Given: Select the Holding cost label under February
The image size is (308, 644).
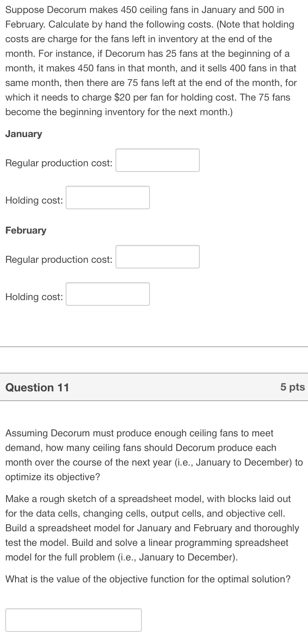Looking at the screenshot, I should (34, 297).
